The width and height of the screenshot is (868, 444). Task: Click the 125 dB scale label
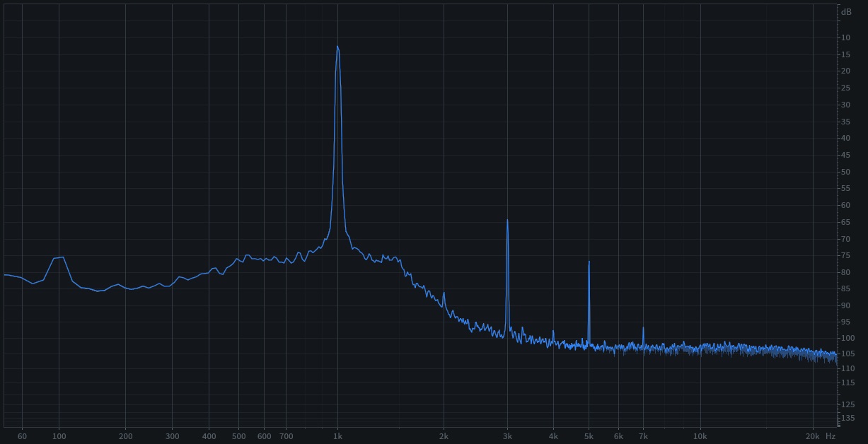pos(847,405)
